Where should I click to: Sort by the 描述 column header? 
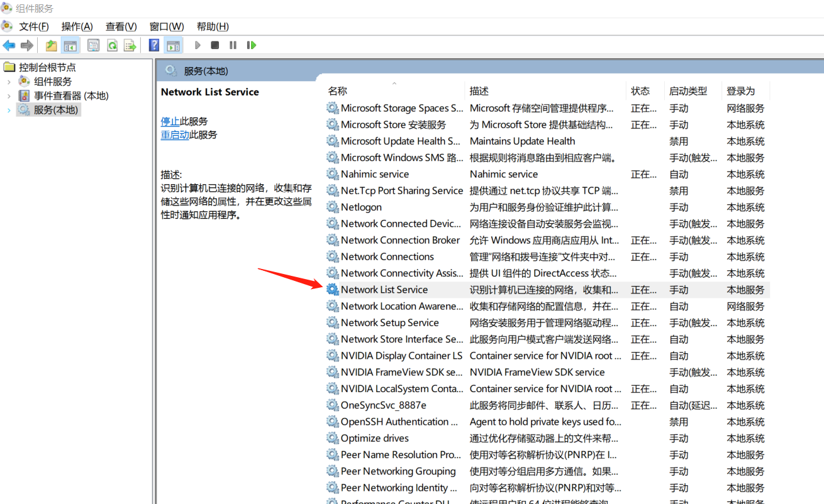click(546, 91)
